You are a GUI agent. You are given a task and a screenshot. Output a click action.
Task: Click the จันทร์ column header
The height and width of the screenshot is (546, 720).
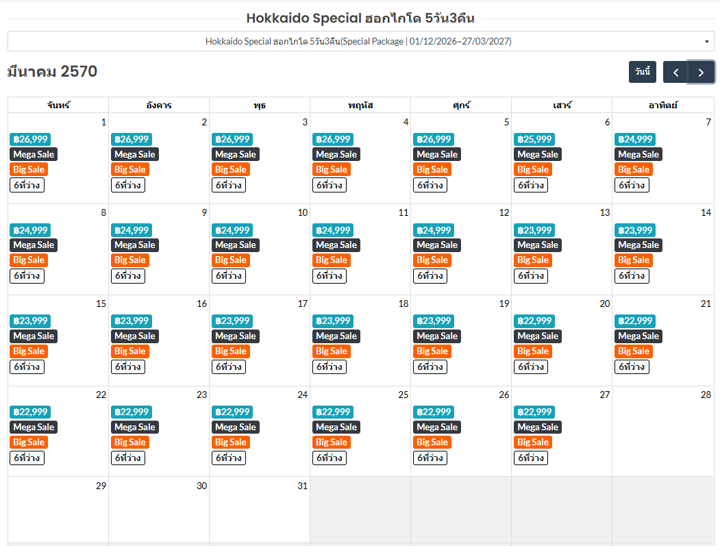tap(58, 105)
